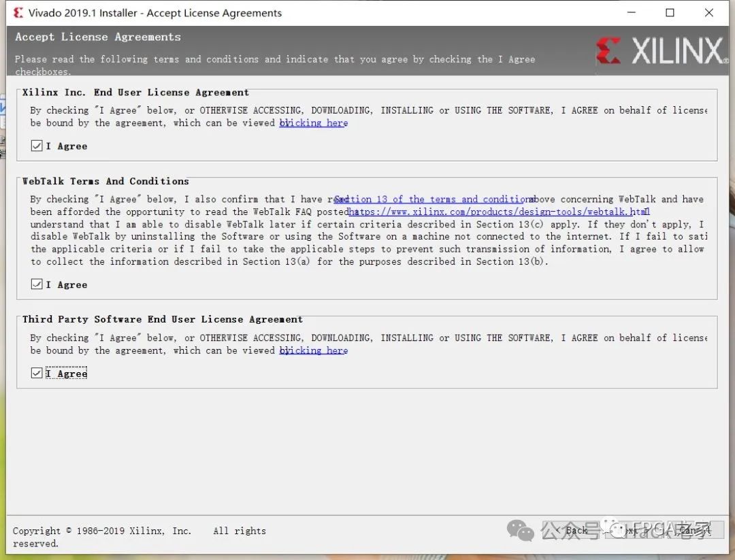Image resolution: width=735 pixels, height=560 pixels.
Task: Maximize the Vivado installer window
Action: [x=670, y=13]
